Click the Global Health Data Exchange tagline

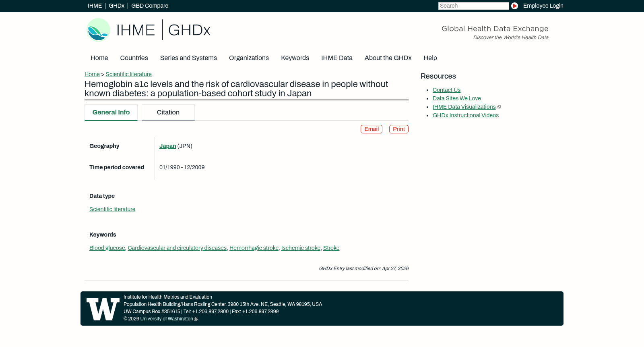[x=495, y=29]
